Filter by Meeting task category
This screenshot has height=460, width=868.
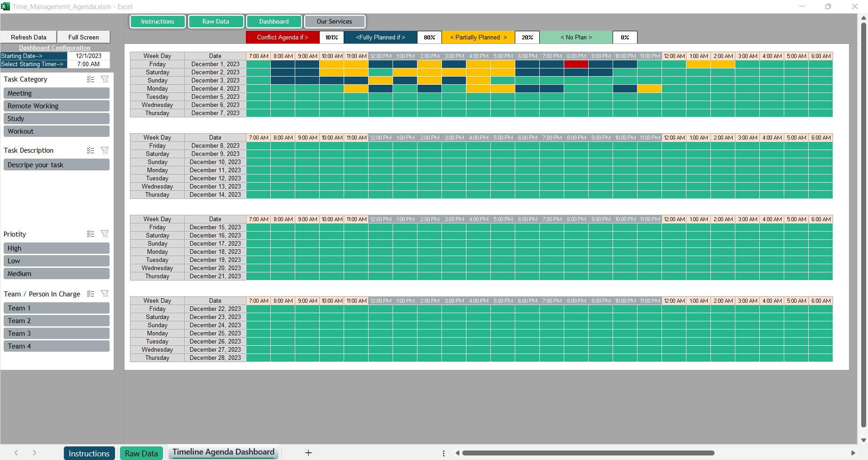click(57, 93)
